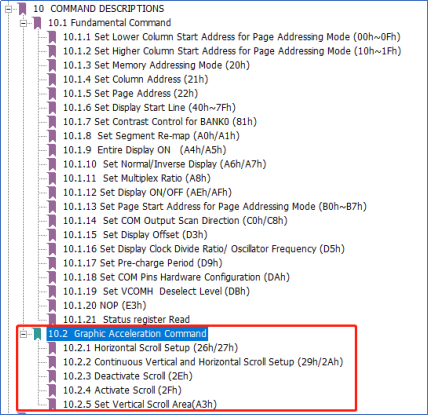Image resolution: width=429 pixels, height=416 pixels.
Task: Open 10.1.17 Set Pre-charge Period (D9h)
Action: click(143, 263)
